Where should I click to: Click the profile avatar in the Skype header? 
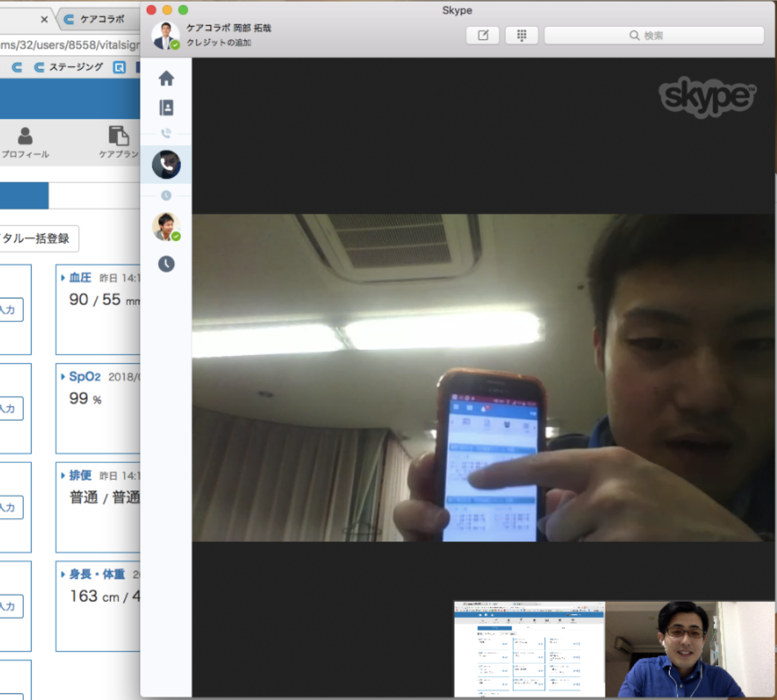pos(165,35)
